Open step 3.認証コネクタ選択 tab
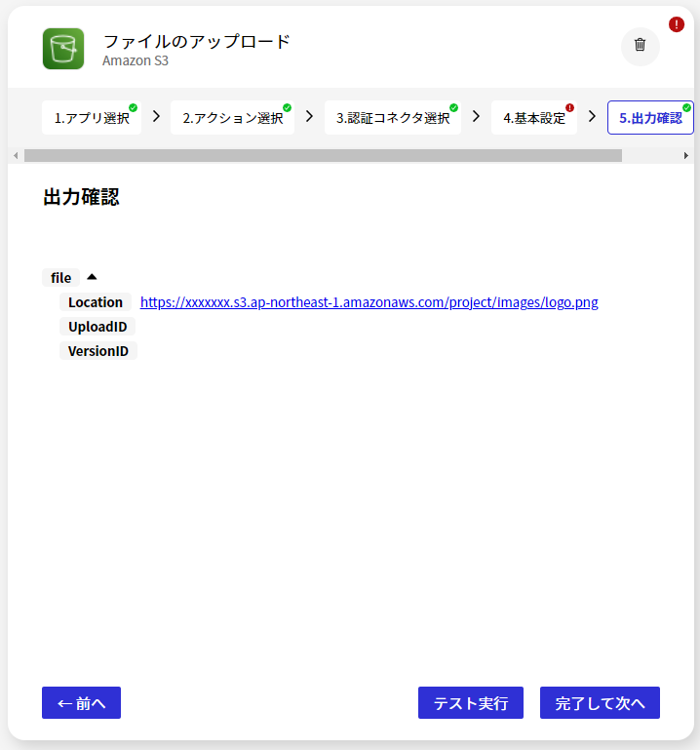 point(393,118)
